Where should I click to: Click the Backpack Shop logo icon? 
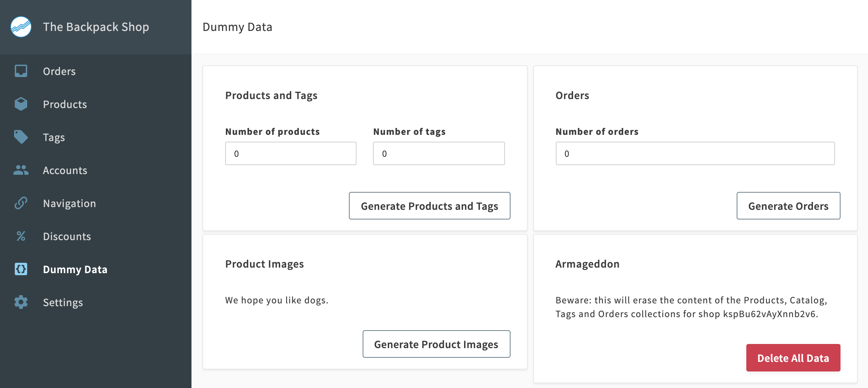(x=21, y=27)
